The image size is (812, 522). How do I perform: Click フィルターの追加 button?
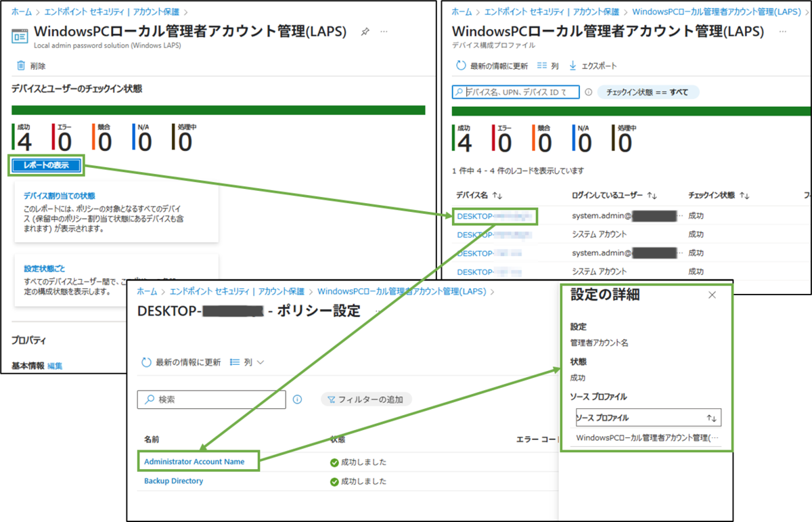(365, 399)
